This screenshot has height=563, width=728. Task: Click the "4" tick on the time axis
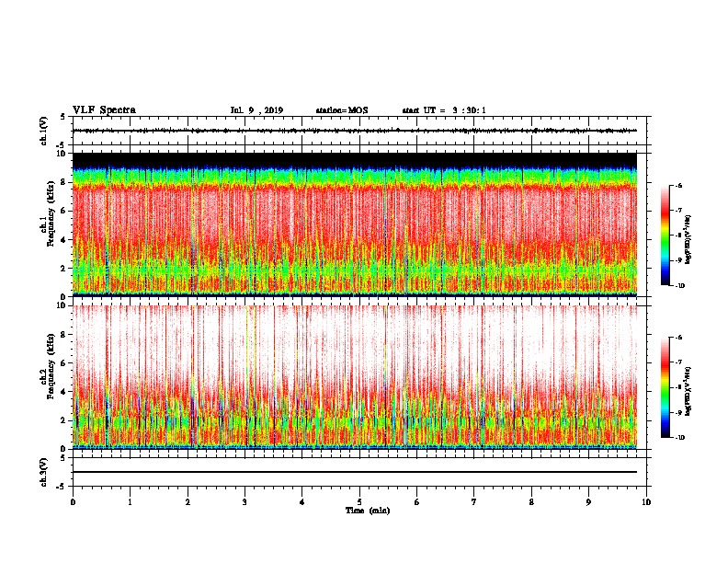302,502
